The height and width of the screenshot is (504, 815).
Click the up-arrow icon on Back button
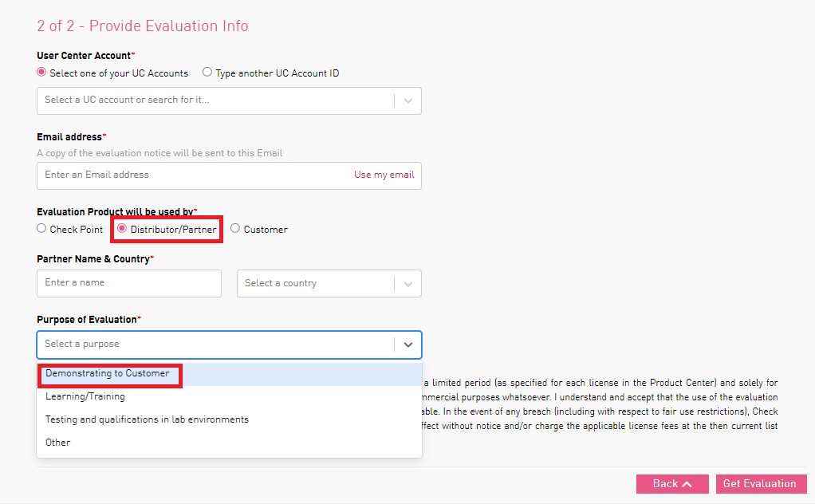pyautogui.click(x=687, y=484)
